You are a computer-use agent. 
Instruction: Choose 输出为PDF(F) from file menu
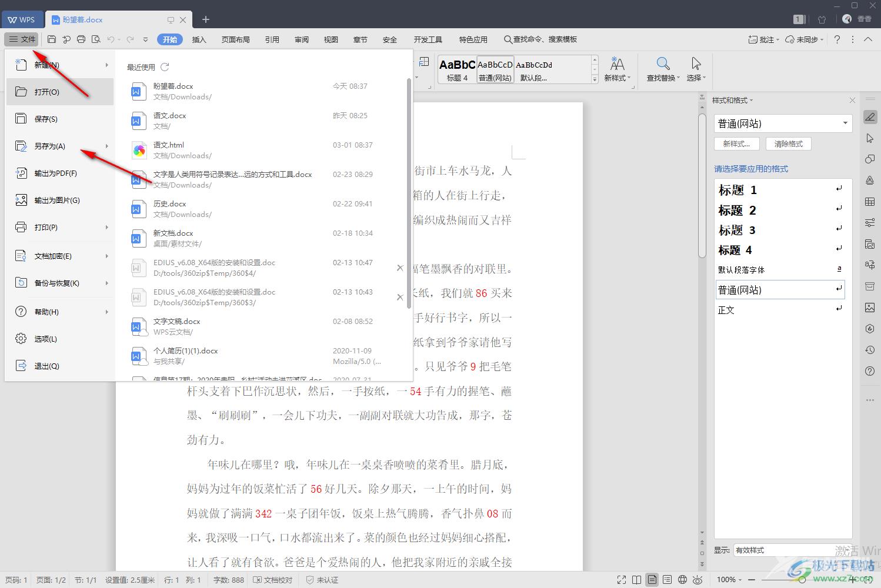(60, 173)
